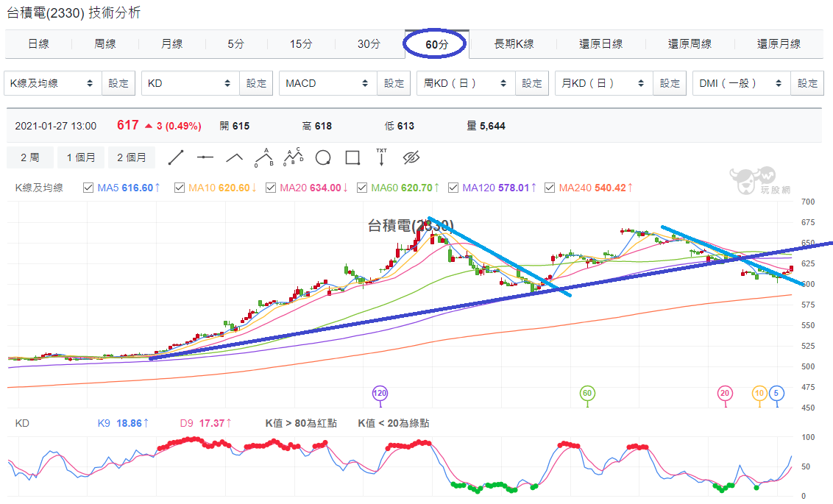Screen dimensions: 833x504
Task: Set chart range to 1個月
Action: pos(81,157)
